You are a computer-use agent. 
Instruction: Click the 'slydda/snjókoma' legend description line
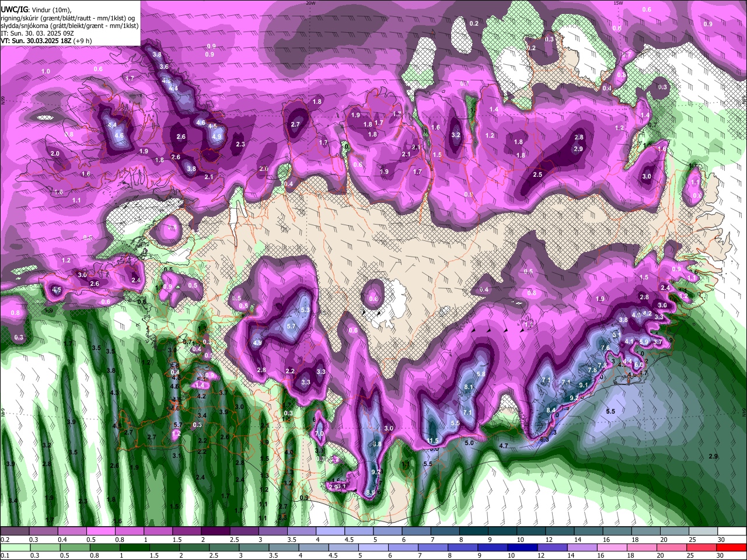point(69,26)
